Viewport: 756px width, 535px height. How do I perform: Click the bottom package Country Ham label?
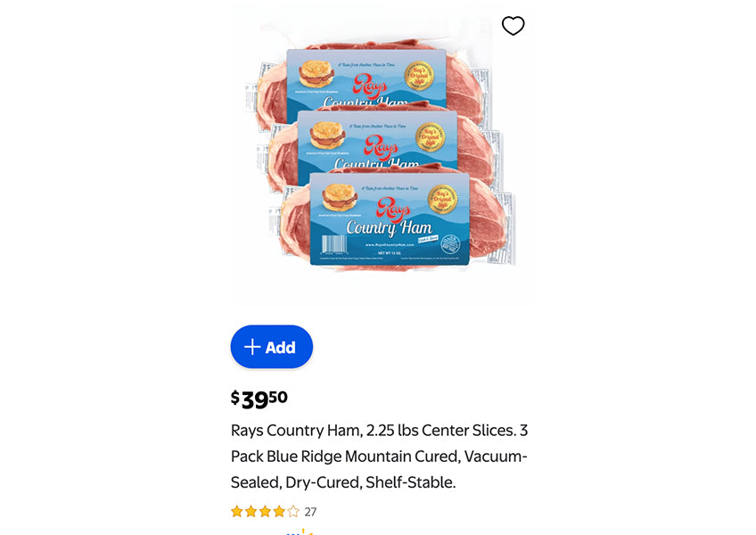[x=389, y=228]
